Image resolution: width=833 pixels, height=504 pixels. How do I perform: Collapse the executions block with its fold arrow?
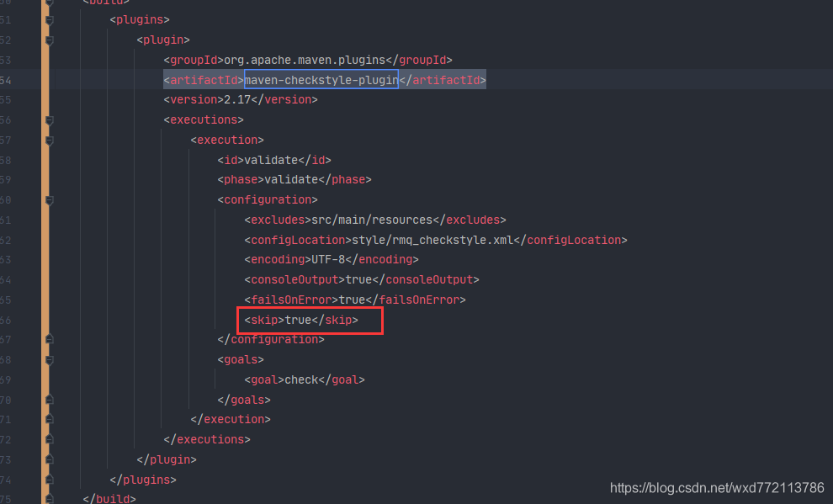click(x=49, y=119)
